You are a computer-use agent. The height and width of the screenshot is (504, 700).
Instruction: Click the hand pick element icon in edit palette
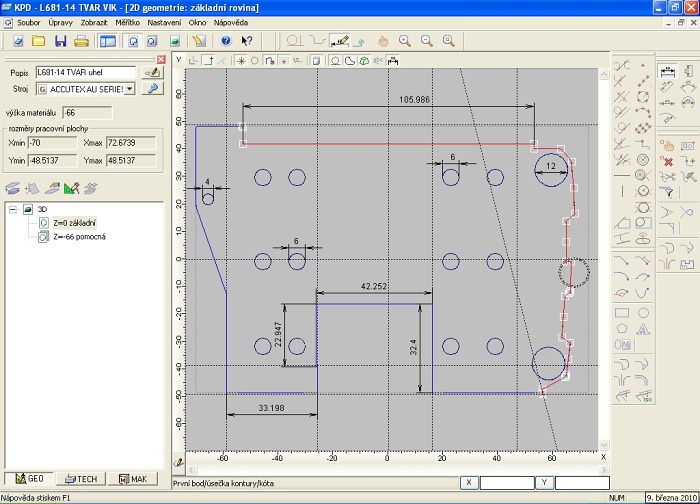pos(668,146)
